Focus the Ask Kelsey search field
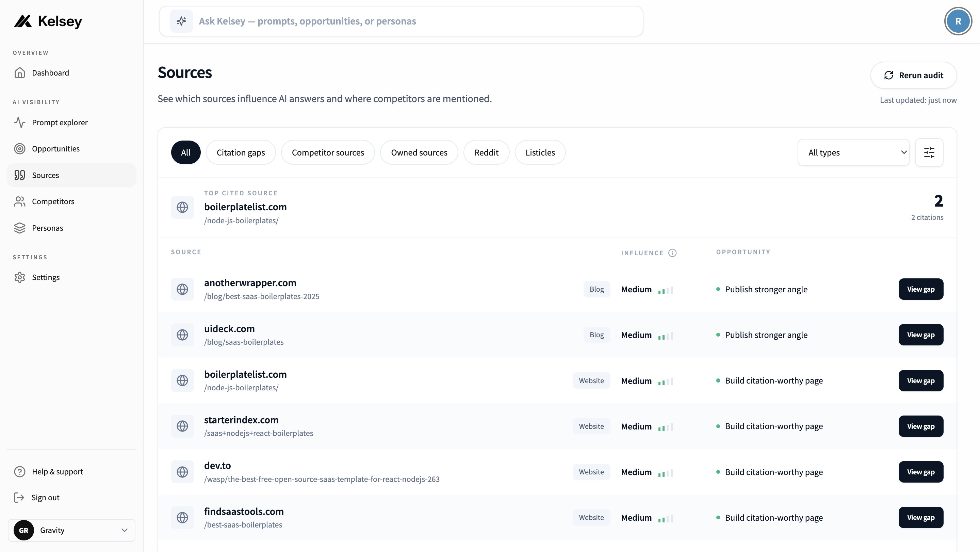The image size is (980, 552). tap(401, 21)
